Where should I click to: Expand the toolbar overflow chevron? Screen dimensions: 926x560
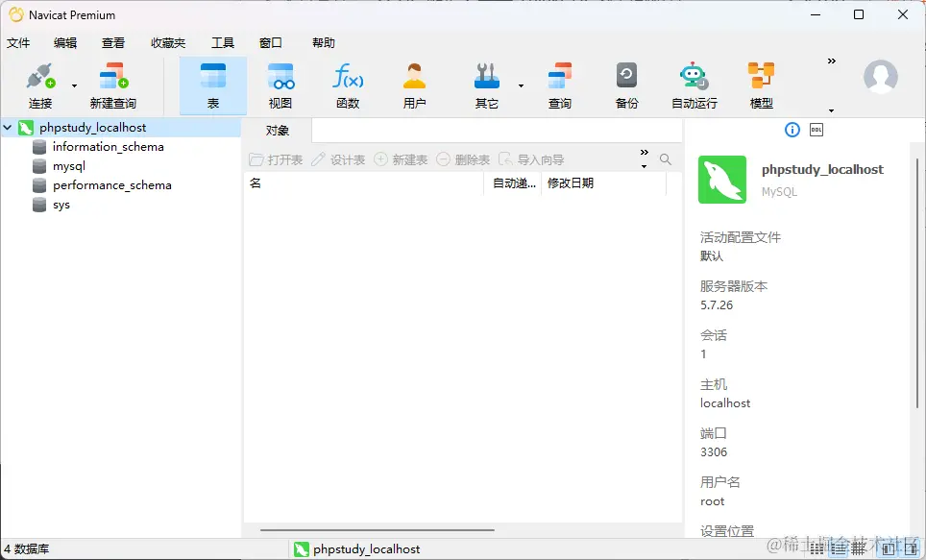click(829, 60)
